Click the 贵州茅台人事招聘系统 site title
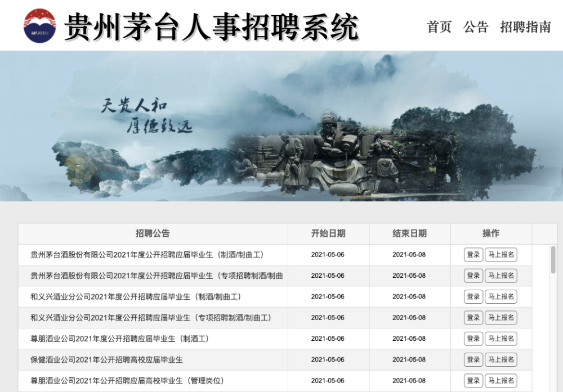This screenshot has height=392, width=563. (212, 26)
